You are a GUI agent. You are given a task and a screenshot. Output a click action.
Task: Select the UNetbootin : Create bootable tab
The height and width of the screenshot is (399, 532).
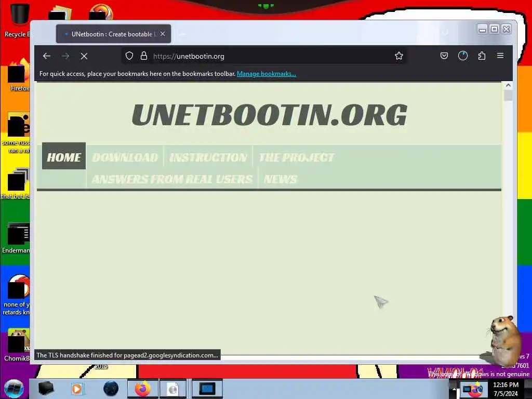[x=113, y=34]
